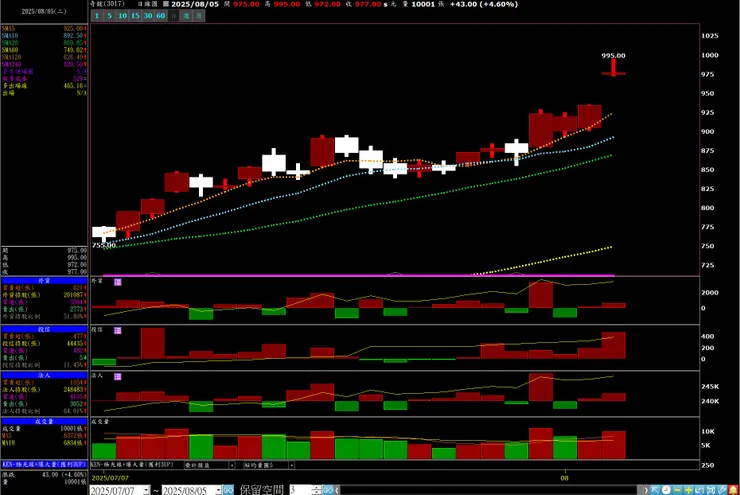Image resolution: width=740 pixels, height=495 pixels.
Task: Click the zoom out minus icon
Action: click(677, 490)
